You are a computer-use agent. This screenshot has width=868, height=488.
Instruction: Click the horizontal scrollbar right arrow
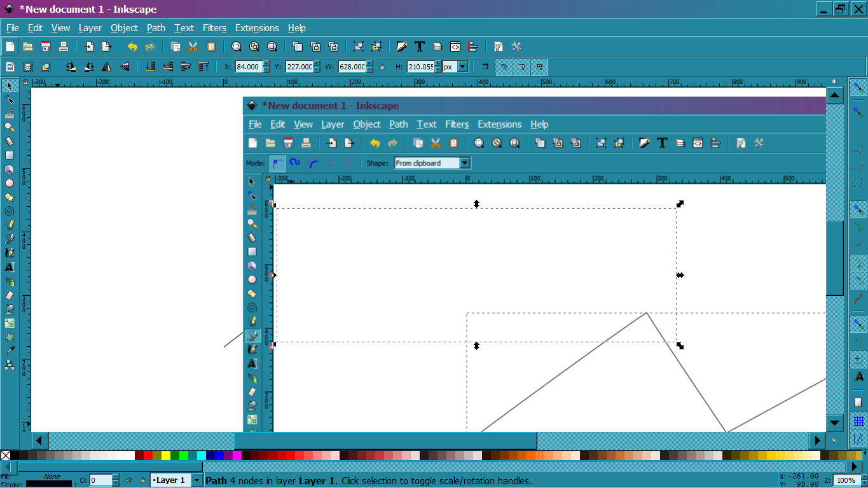pyautogui.click(x=818, y=440)
